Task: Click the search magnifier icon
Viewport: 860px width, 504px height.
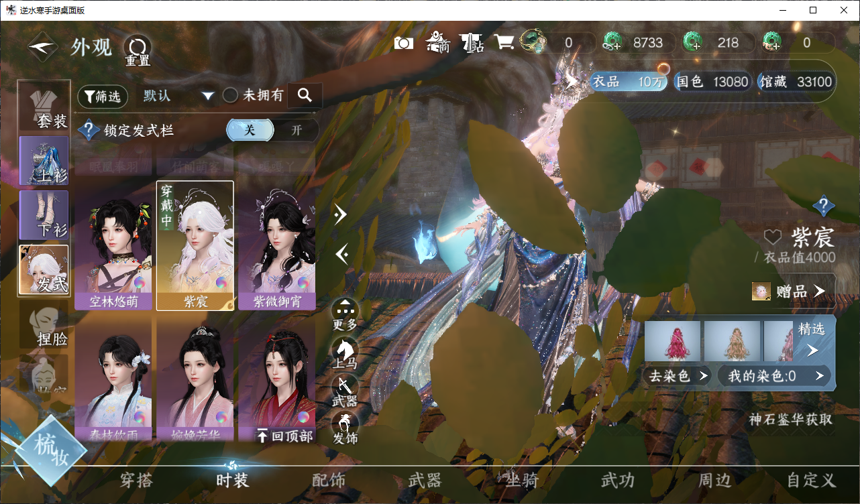Action: 305,96
